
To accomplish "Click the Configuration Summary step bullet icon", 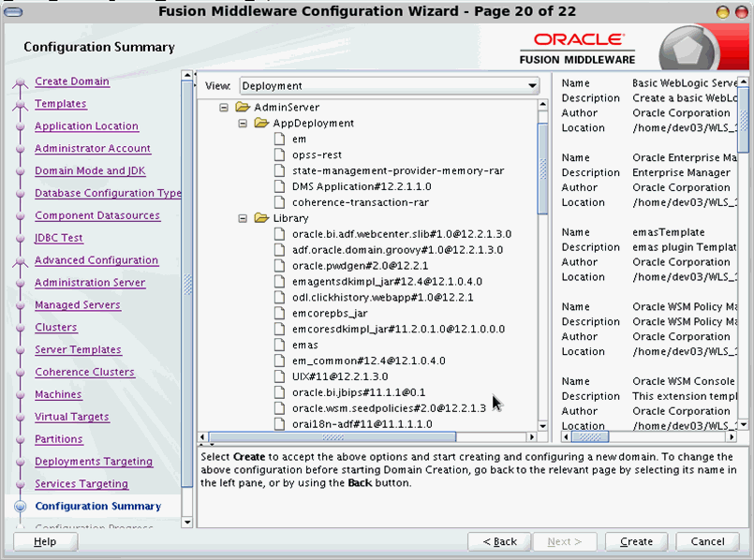I will click(x=21, y=507).
